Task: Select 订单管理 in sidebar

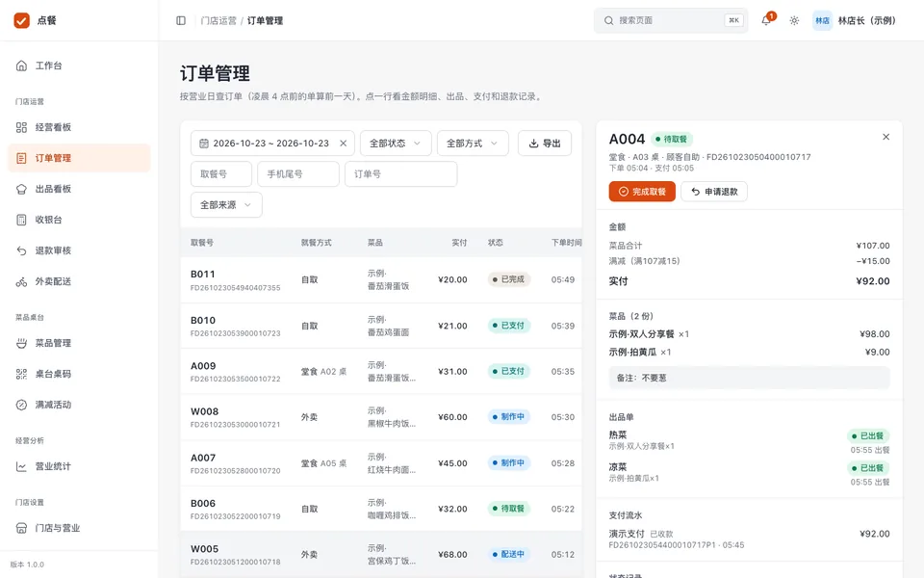Action: pos(79,158)
